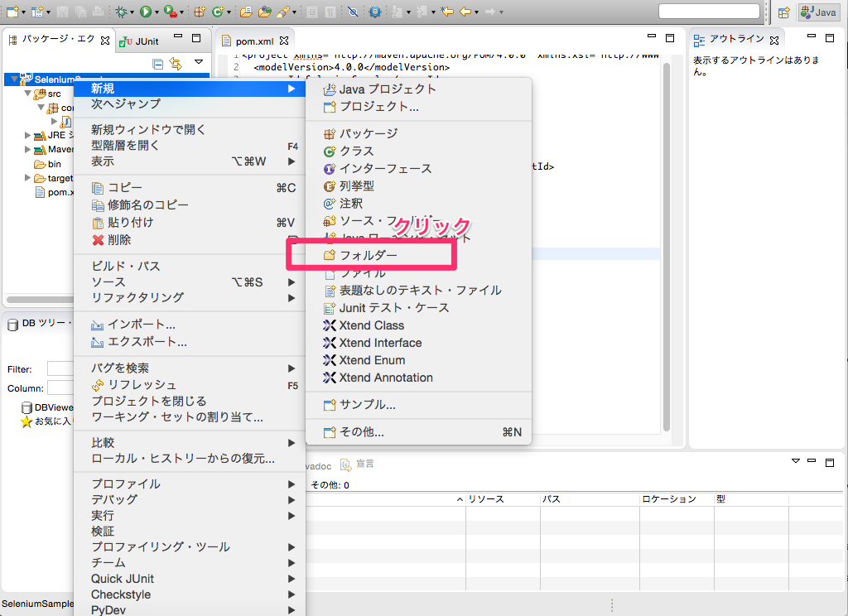This screenshot has width=848, height=616.
Task: Open dropdown arrow beside the New wizard icon
Action: click(x=24, y=12)
